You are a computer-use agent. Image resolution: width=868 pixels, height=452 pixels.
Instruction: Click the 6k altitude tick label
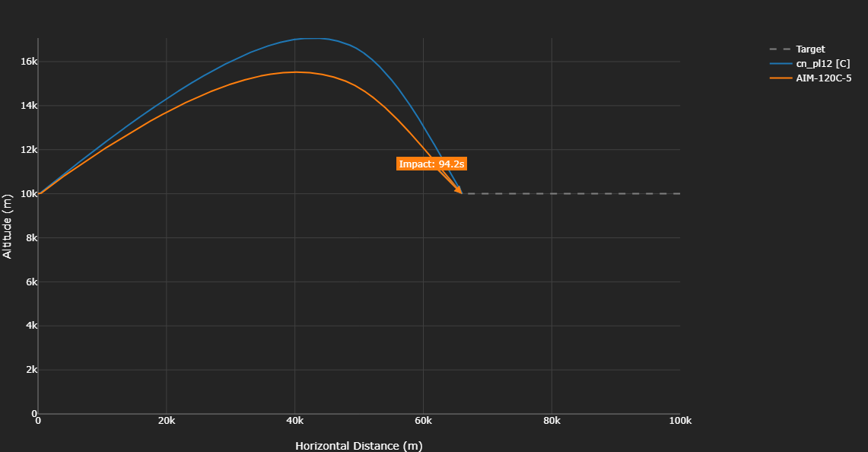click(x=31, y=282)
